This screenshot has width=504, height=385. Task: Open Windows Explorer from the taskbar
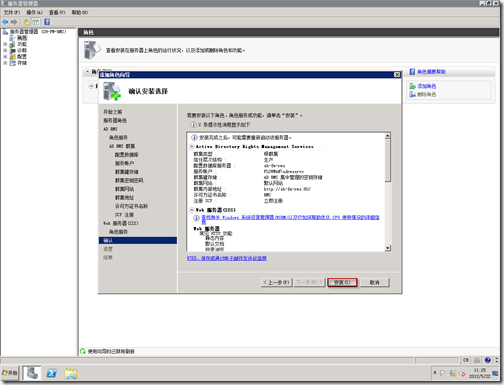71,373
